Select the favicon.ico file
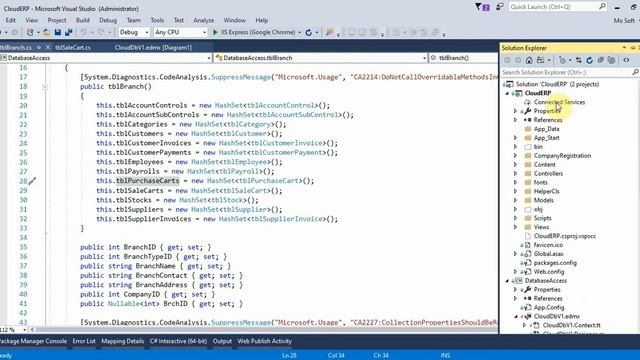The image size is (640, 360). pyautogui.click(x=548, y=245)
